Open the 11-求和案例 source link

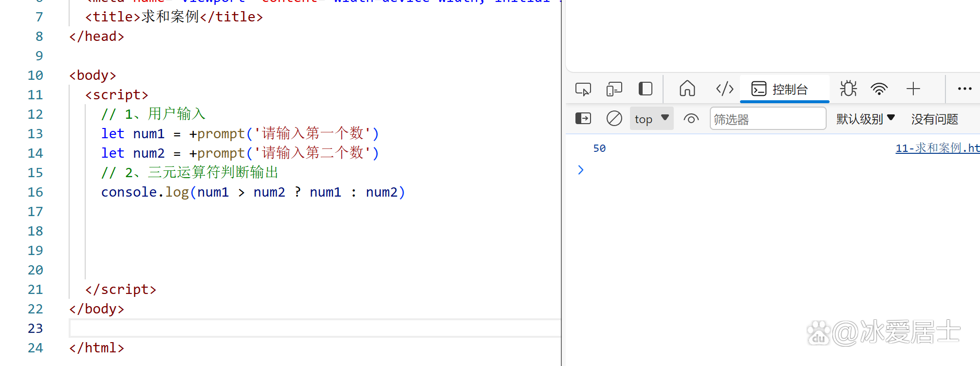coord(938,148)
